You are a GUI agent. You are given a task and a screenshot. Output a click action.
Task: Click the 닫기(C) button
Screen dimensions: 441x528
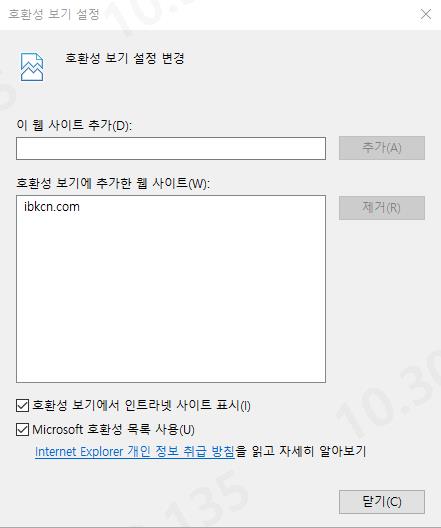[382, 502]
